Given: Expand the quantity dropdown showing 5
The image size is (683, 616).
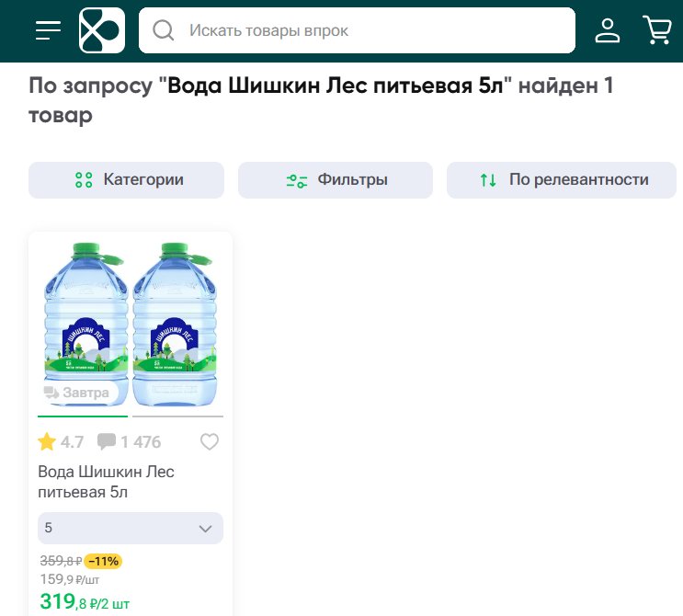Looking at the screenshot, I should coord(131,528).
